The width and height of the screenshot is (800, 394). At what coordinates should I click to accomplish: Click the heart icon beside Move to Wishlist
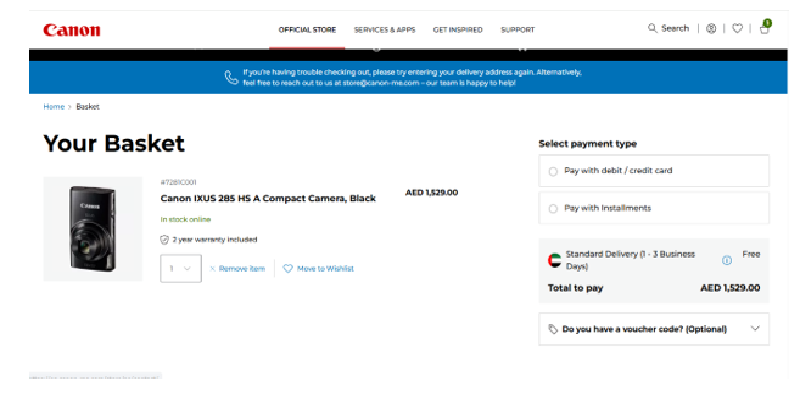click(288, 268)
